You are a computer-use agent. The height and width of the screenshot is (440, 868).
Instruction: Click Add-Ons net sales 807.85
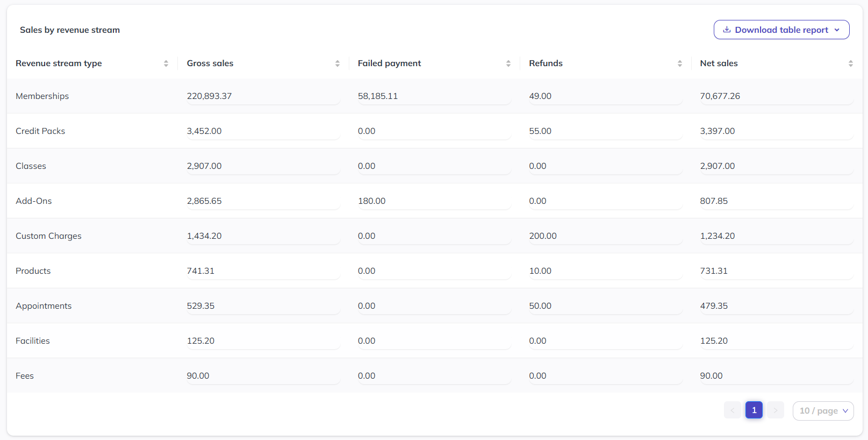[714, 201]
